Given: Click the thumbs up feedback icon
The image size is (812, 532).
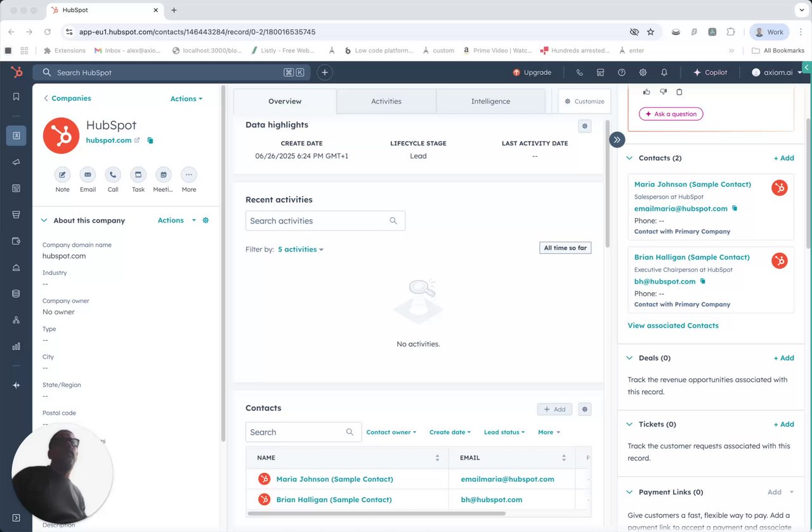Looking at the screenshot, I should tap(646, 92).
